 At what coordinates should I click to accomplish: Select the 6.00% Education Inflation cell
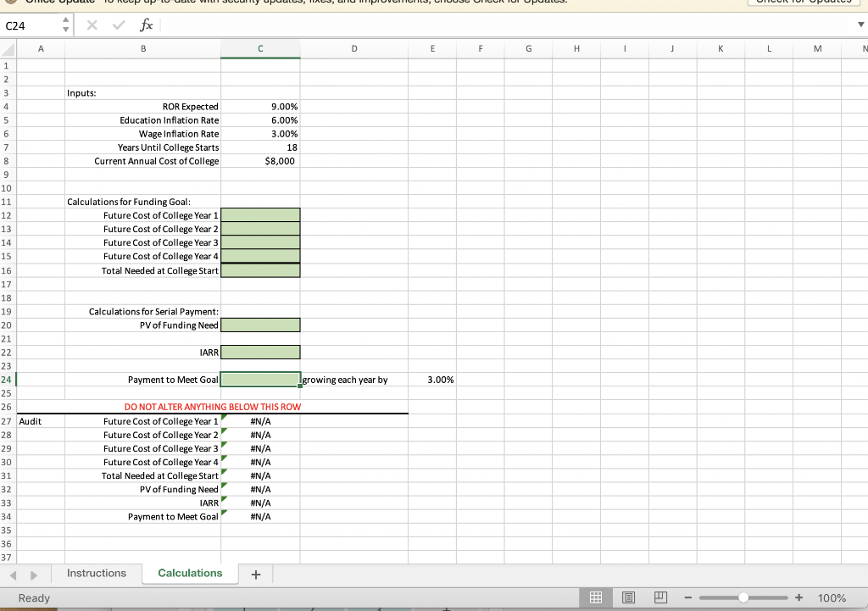[x=260, y=120]
